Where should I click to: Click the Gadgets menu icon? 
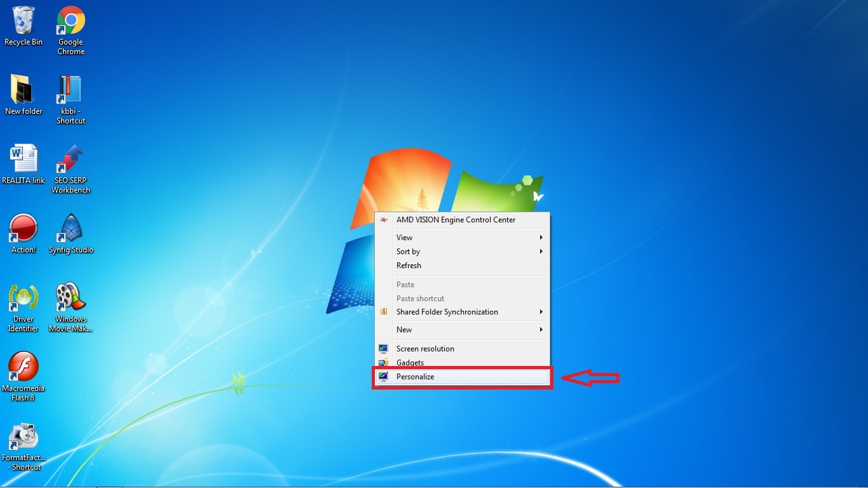tap(383, 363)
